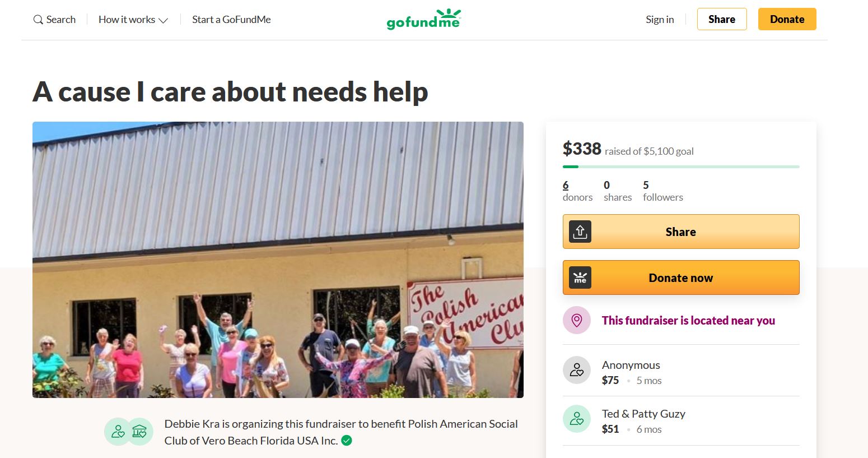This screenshot has width=868, height=458.
Task: Click the pink location pin icon
Action: click(577, 320)
